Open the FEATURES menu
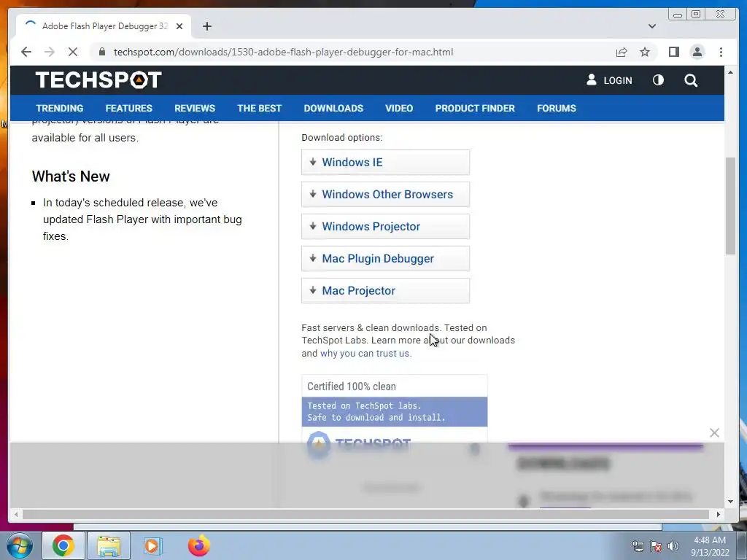Screen dimensions: 747x560 pos(128,108)
